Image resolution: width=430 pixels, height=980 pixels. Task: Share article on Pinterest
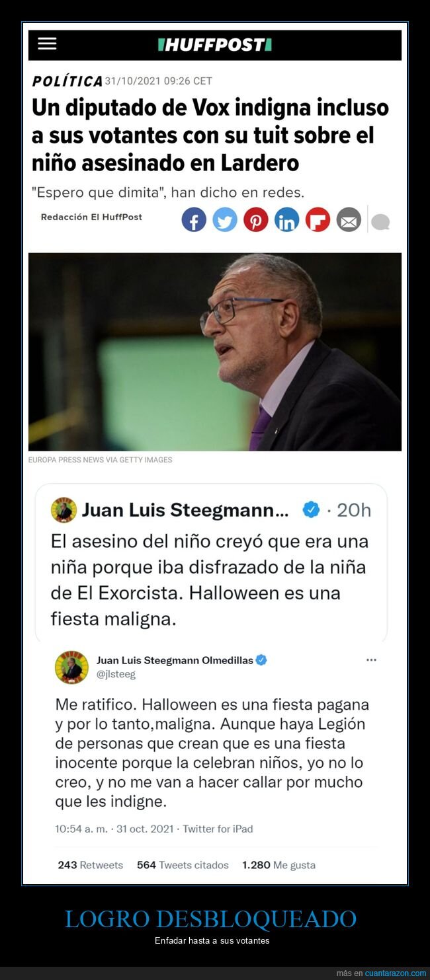(x=256, y=219)
